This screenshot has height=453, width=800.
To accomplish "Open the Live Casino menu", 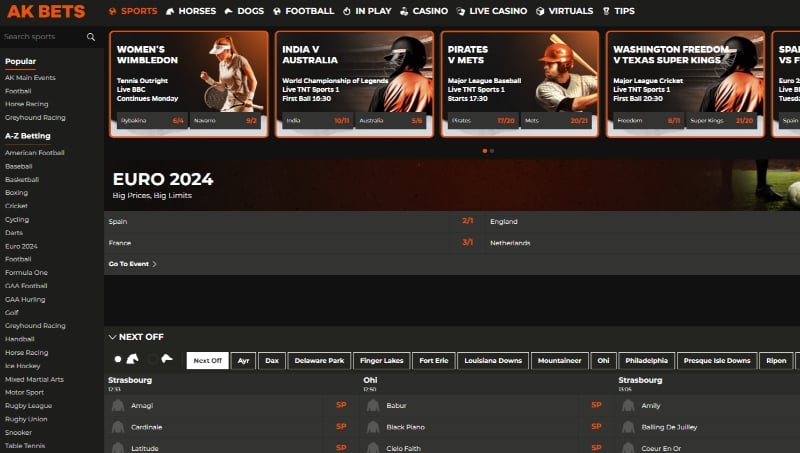I will click(491, 11).
